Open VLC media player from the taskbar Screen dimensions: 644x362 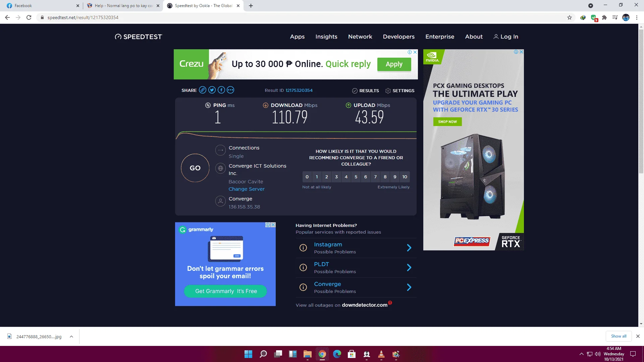click(381, 354)
